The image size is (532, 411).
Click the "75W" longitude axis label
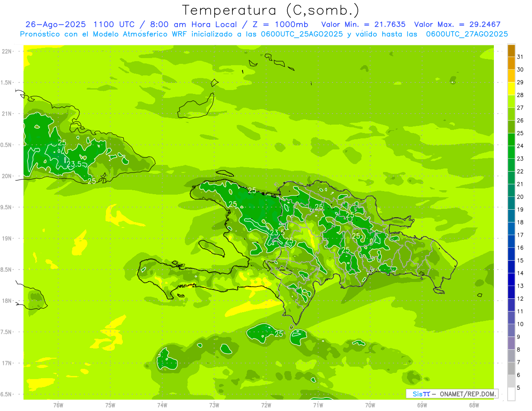(110, 405)
